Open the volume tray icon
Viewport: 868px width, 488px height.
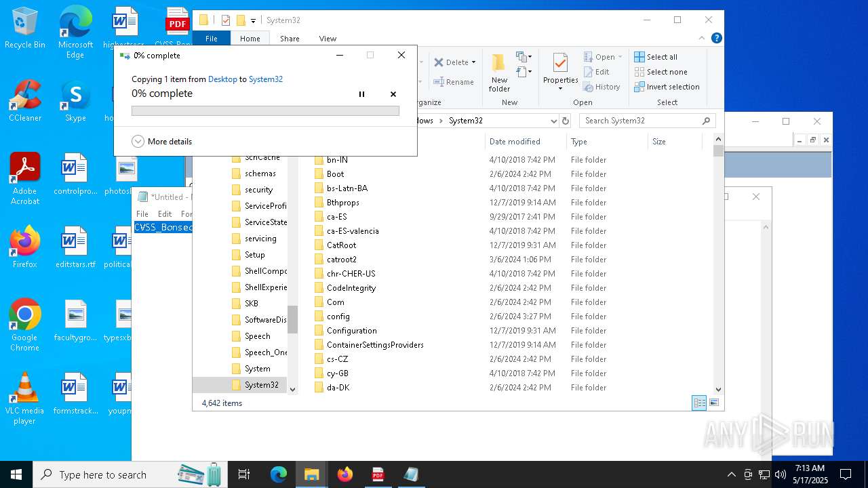[781, 474]
